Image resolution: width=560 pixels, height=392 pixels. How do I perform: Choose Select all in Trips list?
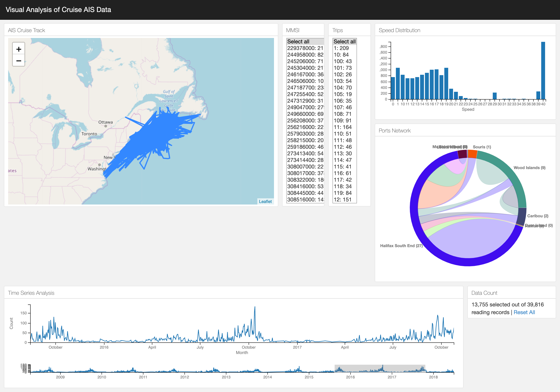click(x=344, y=41)
